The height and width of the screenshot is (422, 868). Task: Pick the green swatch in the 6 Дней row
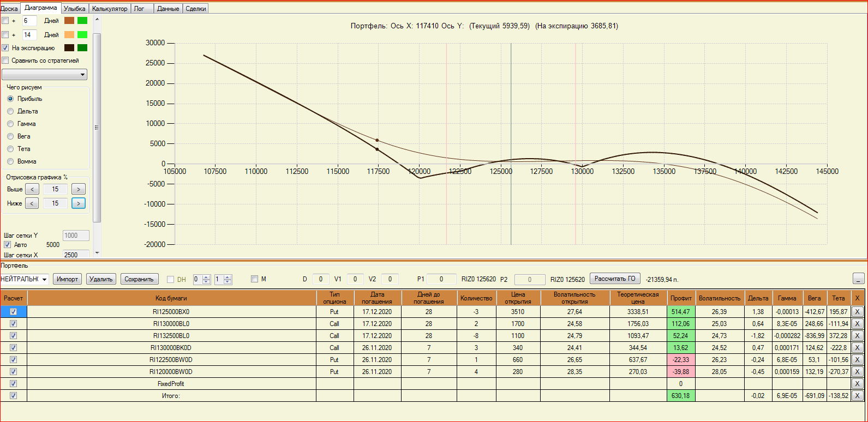82,21
